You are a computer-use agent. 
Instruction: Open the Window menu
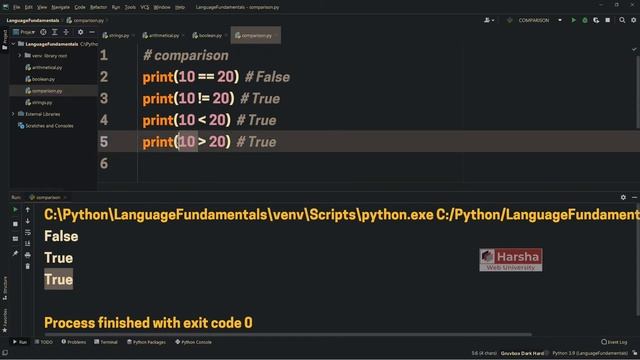[162, 7]
